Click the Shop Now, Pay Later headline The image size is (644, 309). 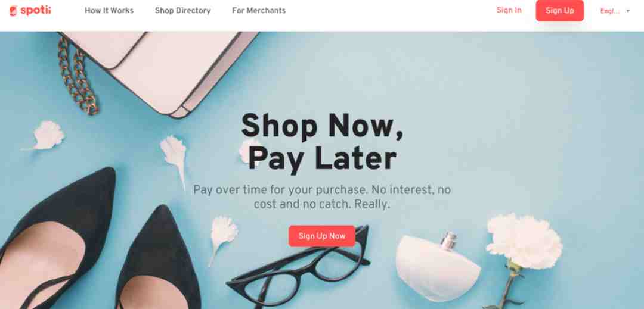coord(322,142)
